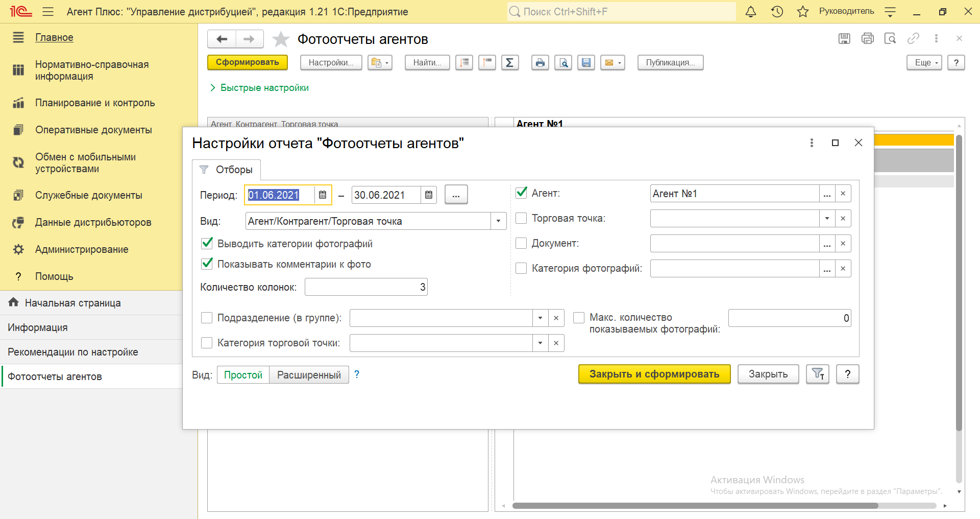Enable the Торговая точка filter checkbox
The width and height of the screenshot is (980, 519).
[521, 218]
